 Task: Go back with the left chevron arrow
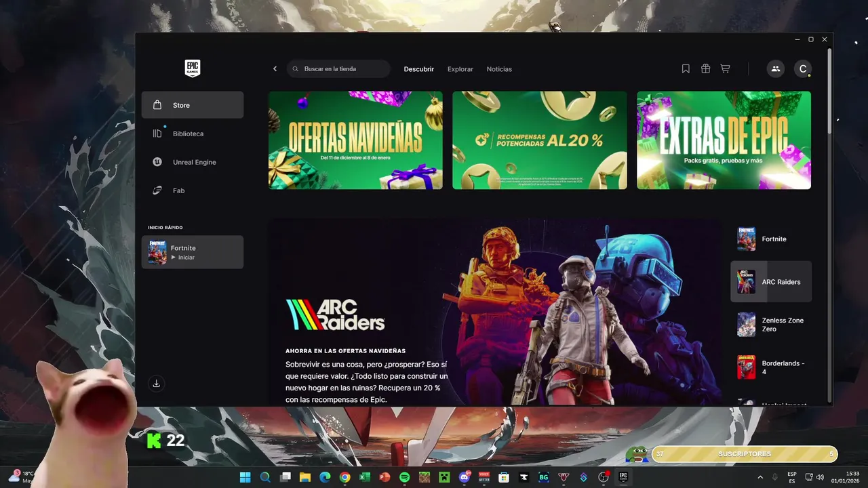click(x=275, y=69)
